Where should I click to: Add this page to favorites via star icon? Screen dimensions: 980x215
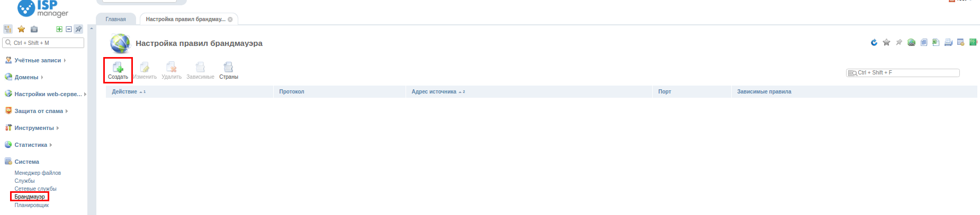click(886, 42)
